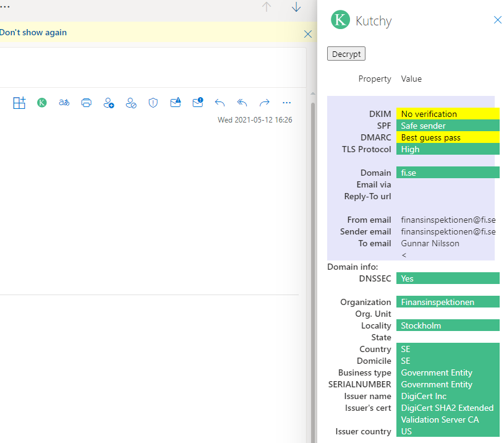
Task: Open top-left ellipsis menu
Action: tap(5, 7)
